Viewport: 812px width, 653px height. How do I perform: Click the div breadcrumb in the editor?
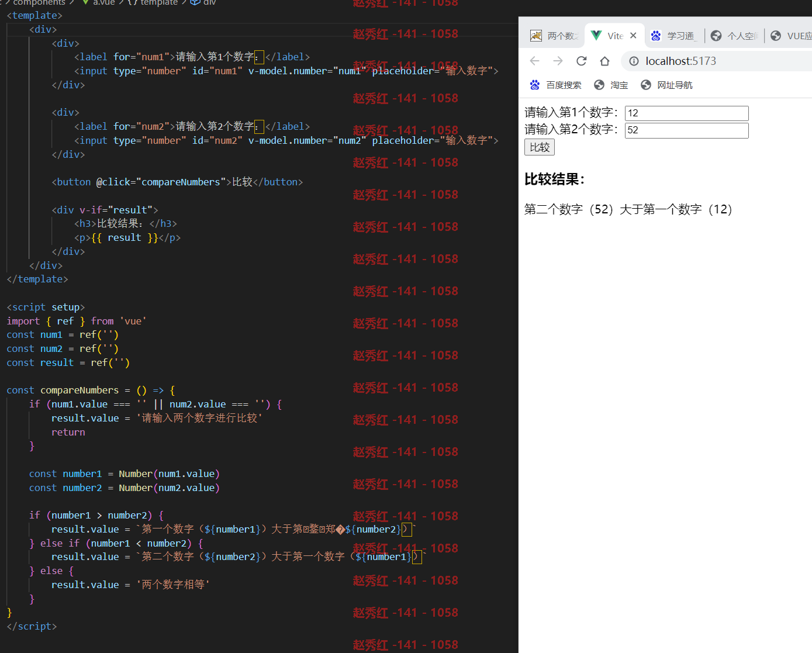pyautogui.click(x=203, y=3)
